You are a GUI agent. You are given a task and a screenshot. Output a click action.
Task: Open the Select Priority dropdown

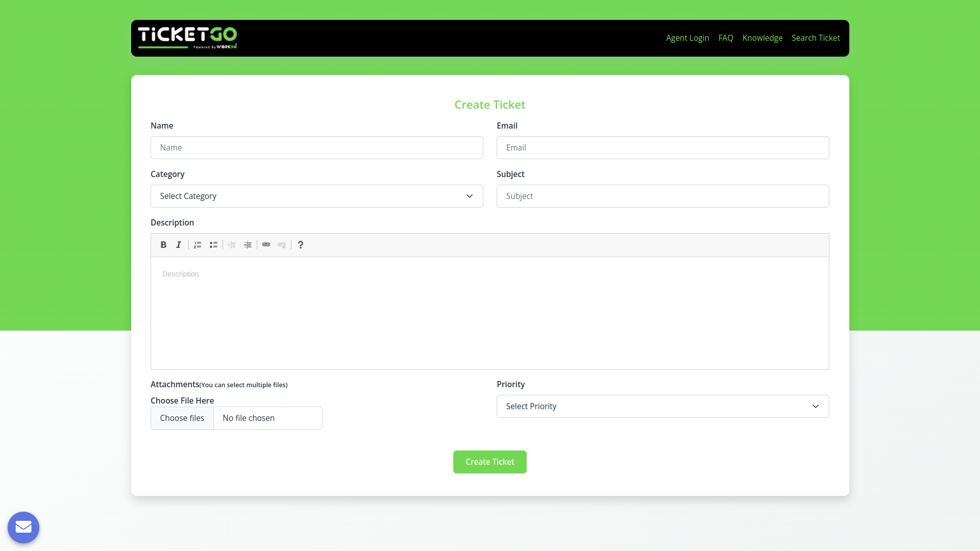663,407
